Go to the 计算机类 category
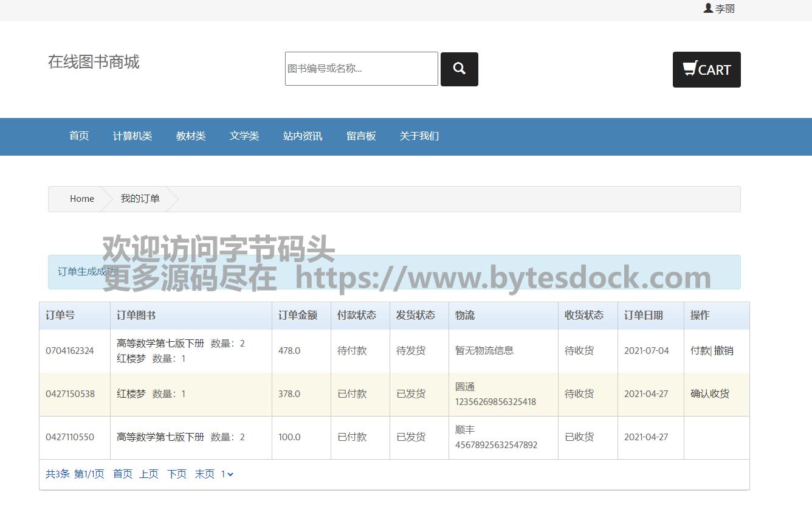 (x=132, y=136)
